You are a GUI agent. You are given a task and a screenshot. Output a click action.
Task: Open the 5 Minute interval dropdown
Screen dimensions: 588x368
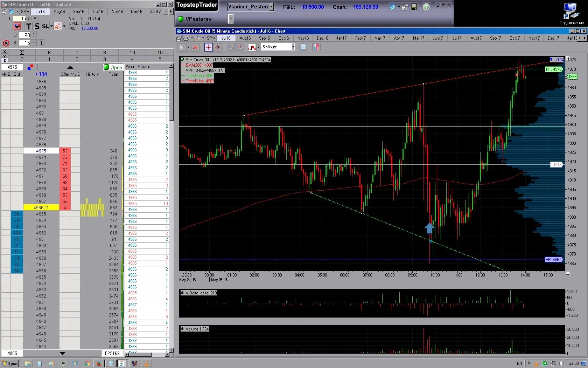coord(293,47)
